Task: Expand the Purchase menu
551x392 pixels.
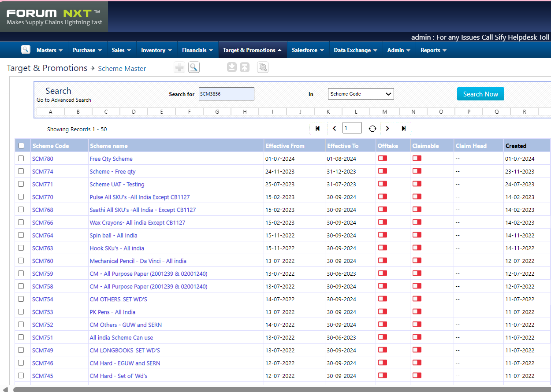Action: (87, 50)
